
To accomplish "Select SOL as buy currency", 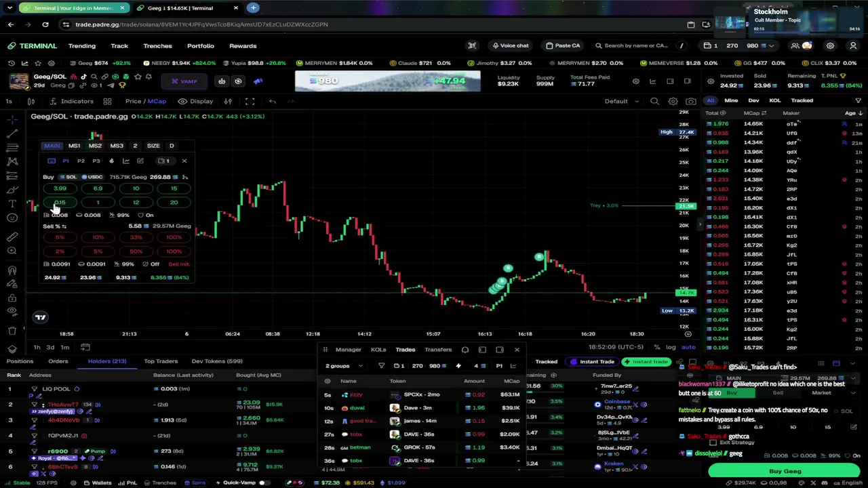I will (68, 177).
